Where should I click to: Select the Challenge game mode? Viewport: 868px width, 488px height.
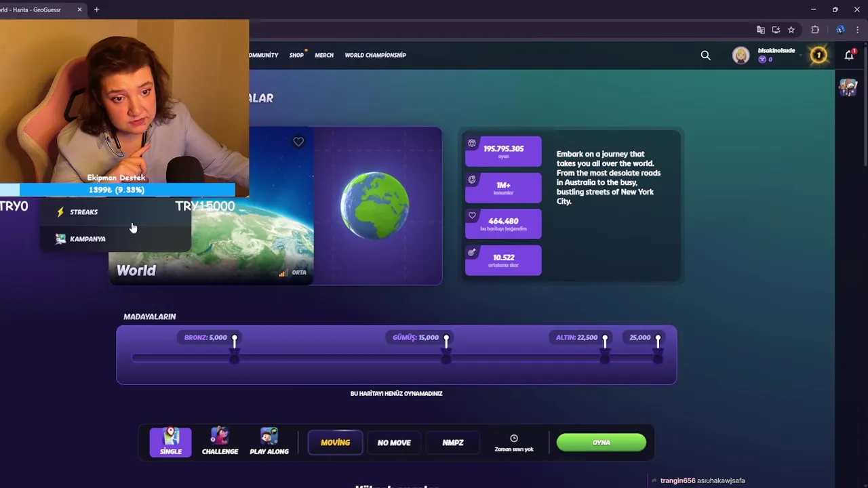pyautogui.click(x=220, y=442)
